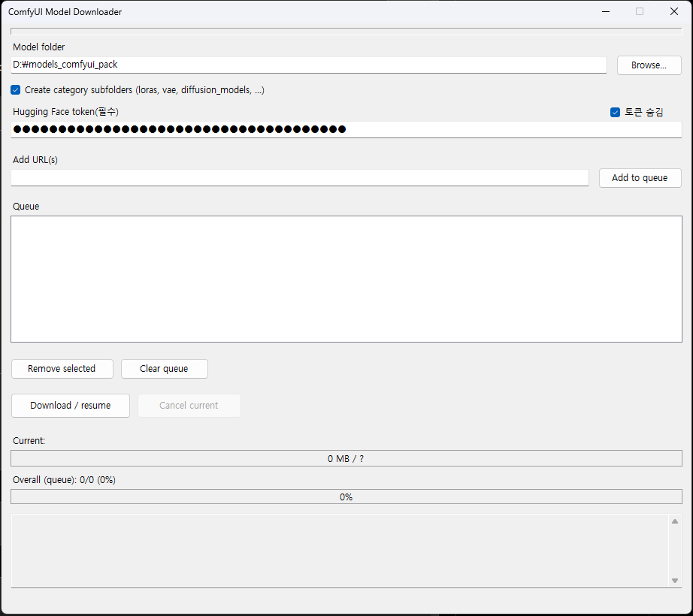Minimize the ComfyUI Model Downloader window
This screenshot has height=616, width=693.
pos(606,11)
